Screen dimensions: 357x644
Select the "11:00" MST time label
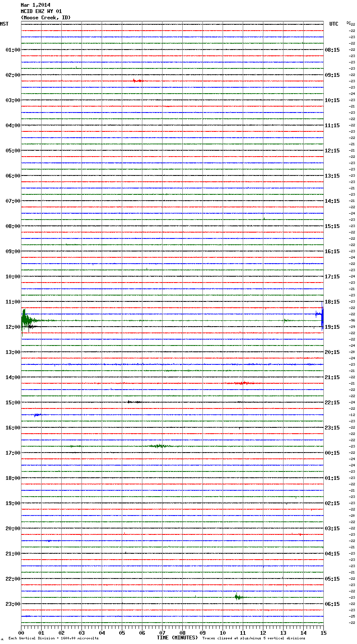(13, 302)
